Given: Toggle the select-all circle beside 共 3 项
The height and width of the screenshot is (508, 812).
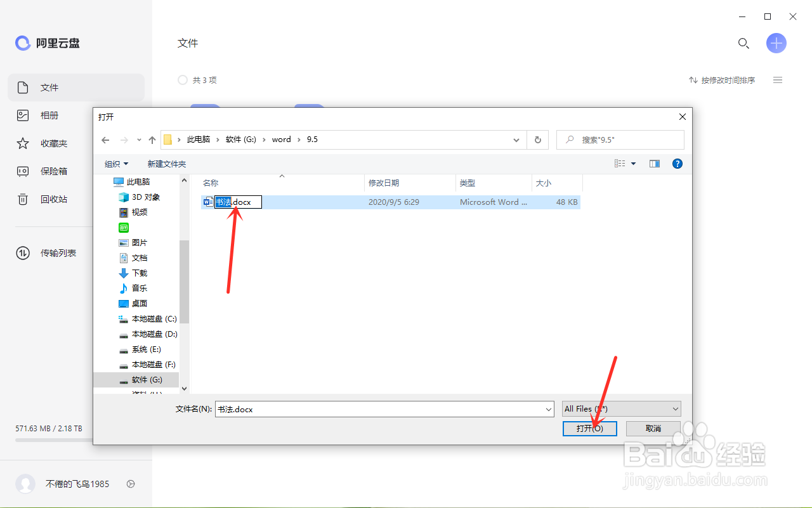Looking at the screenshot, I should click(183, 80).
